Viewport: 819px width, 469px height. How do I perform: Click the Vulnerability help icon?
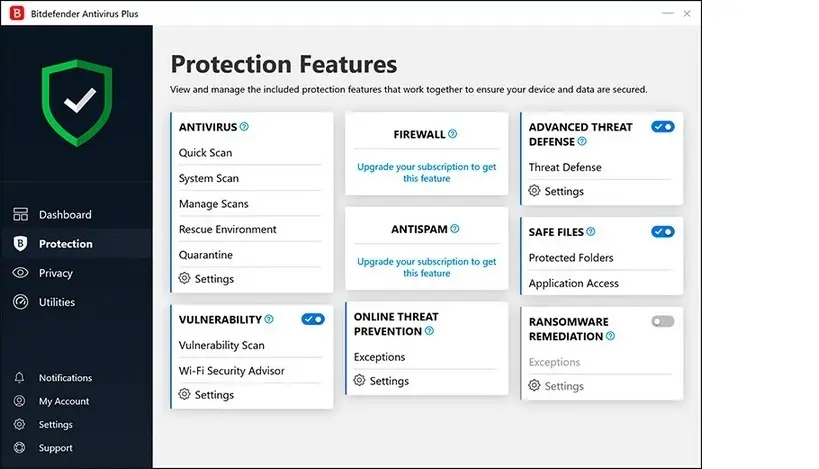pos(269,319)
